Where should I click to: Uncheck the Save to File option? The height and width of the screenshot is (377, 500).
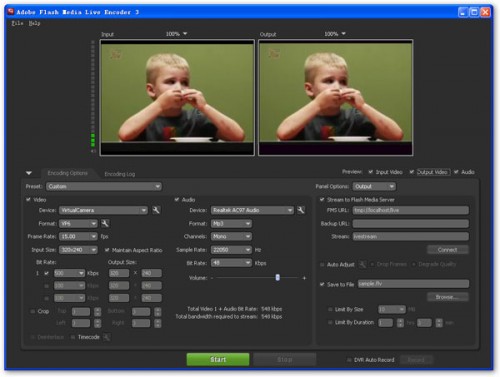[322, 284]
